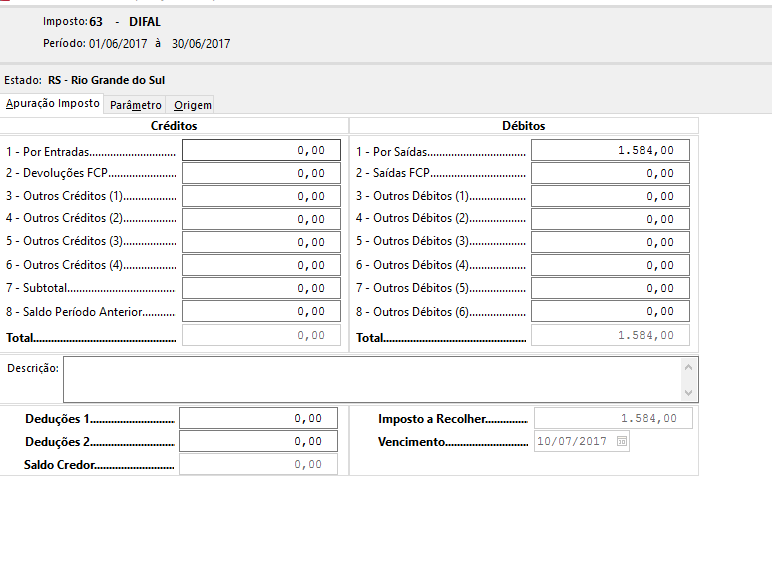Click the debits Total field

click(x=611, y=335)
